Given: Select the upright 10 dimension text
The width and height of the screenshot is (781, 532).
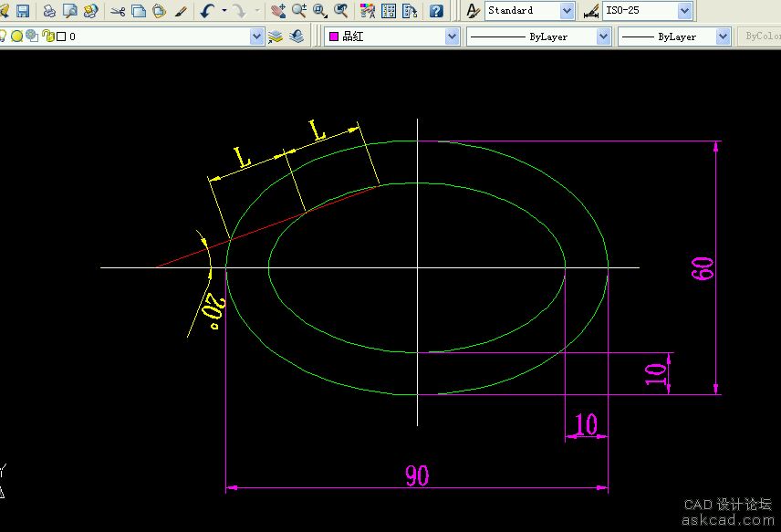Looking at the screenshot, I should point(586,424).
